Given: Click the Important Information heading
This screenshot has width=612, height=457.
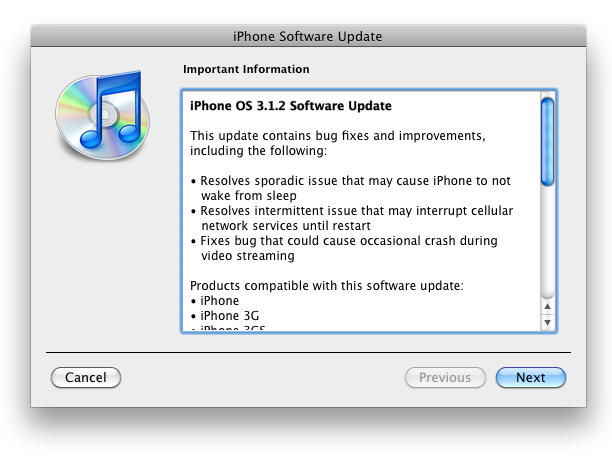Looking at the screenshot, I should pos(246,69).
